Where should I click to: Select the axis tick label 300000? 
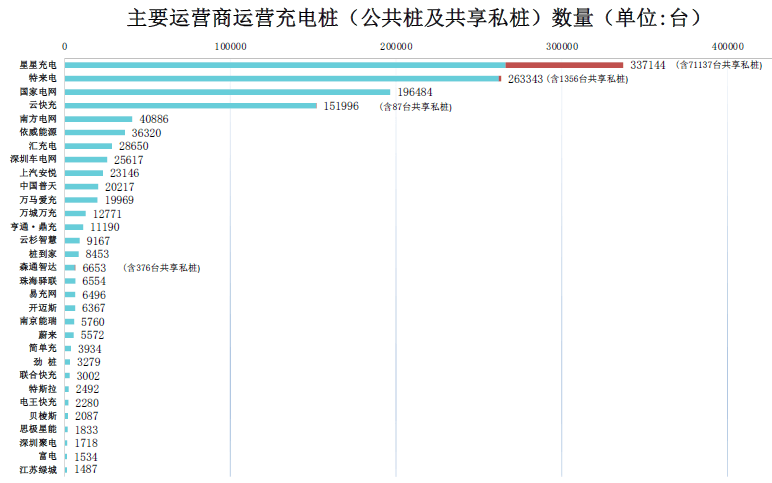(562, 47)
